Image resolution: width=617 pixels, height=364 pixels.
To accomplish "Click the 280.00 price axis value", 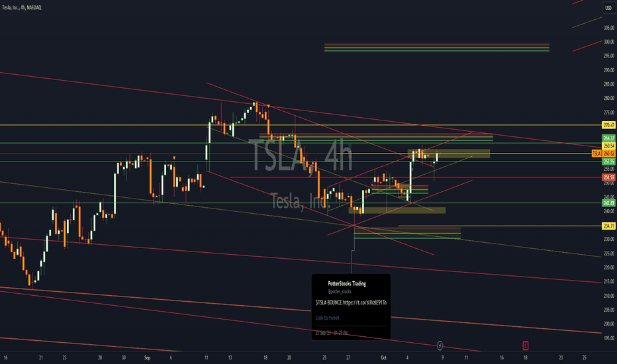I will click(x=609, y=98).
